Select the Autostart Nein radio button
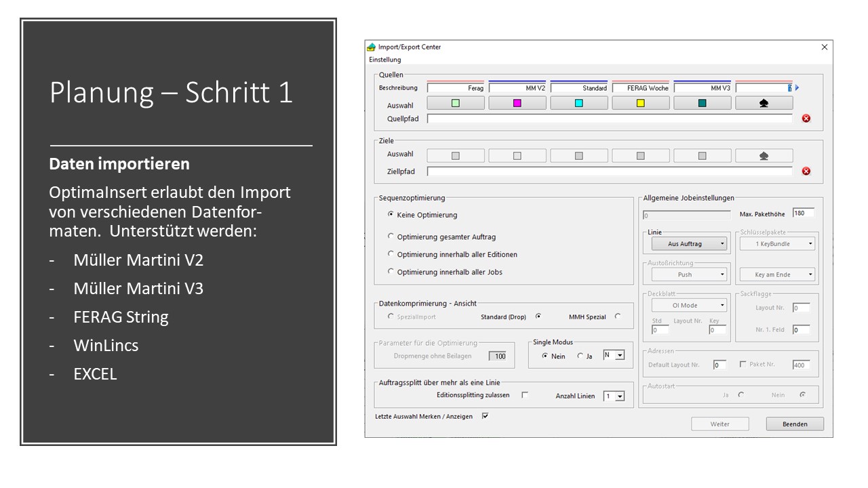 [803, 394]
